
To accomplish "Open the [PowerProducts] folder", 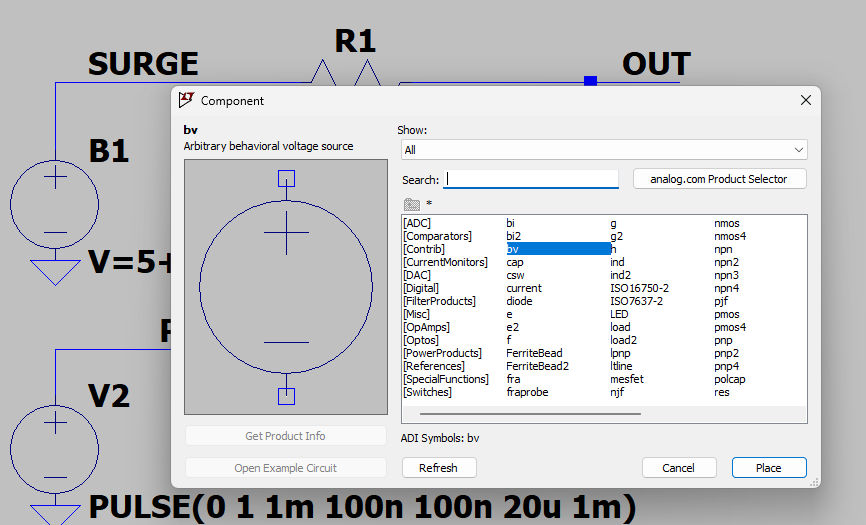I will 442,353.
